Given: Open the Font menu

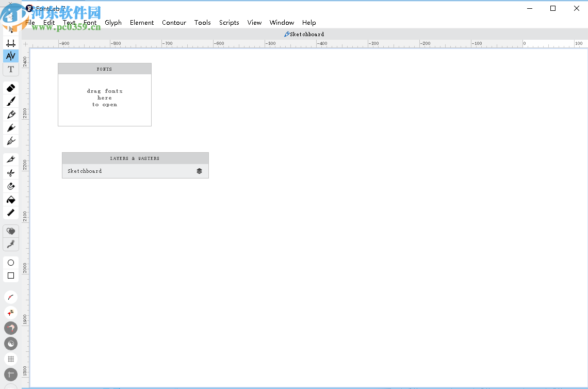Looking at the screenshot, I should pos(90,23).
